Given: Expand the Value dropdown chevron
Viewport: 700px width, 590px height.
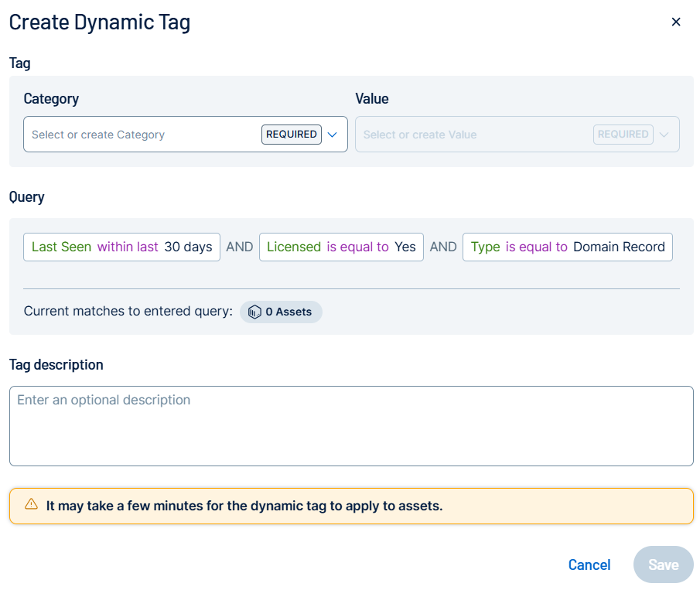Looking at the screenshot, I should pos(664,135).
